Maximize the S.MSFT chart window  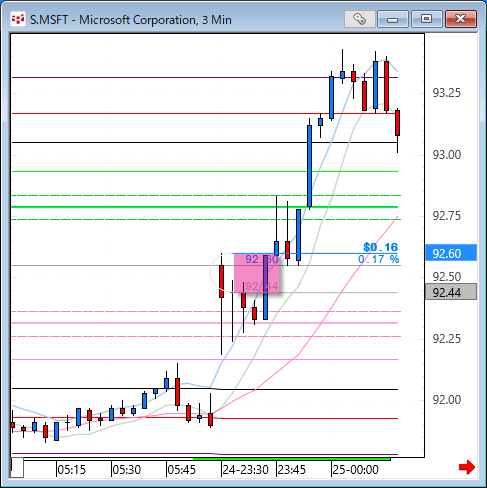pyautogui.click(x=426, y=19)
